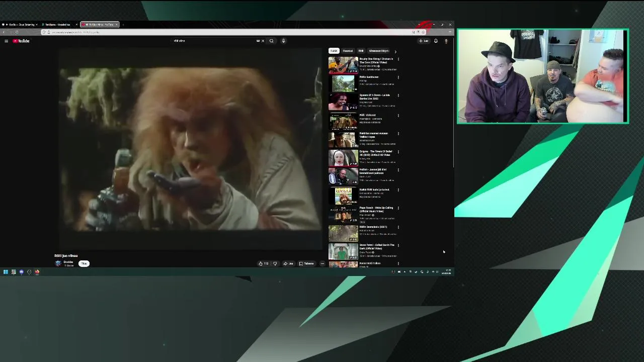Open the taskbar clock and date
644x362 pixels.
[447, 272]
